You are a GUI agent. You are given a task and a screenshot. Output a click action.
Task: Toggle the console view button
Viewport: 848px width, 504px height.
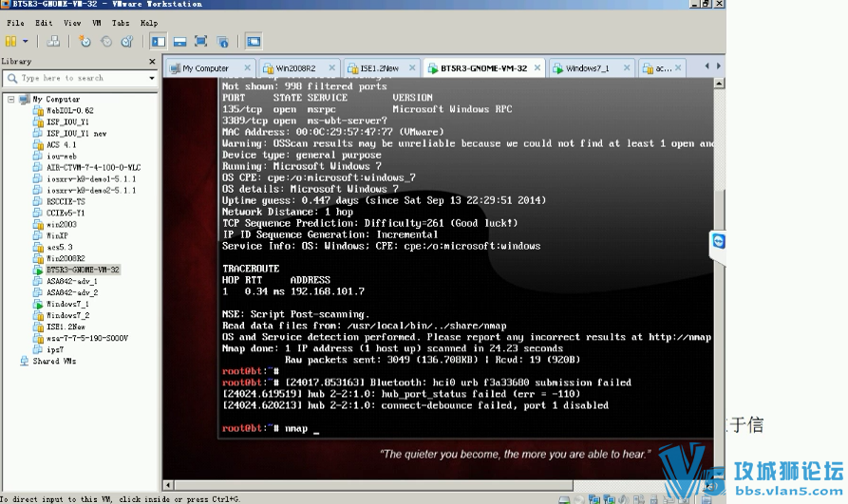point(253,41)
